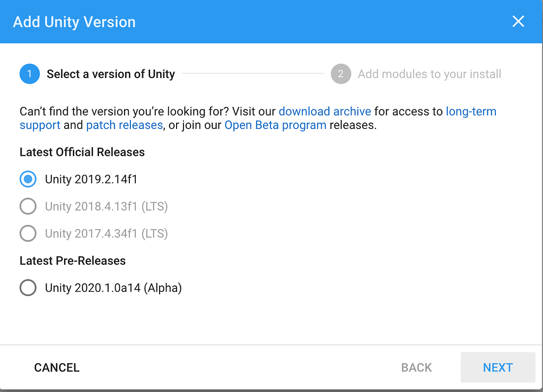543x392 pixels.
Task: Click the step 2 circle indicator
Action: (340, 74)
